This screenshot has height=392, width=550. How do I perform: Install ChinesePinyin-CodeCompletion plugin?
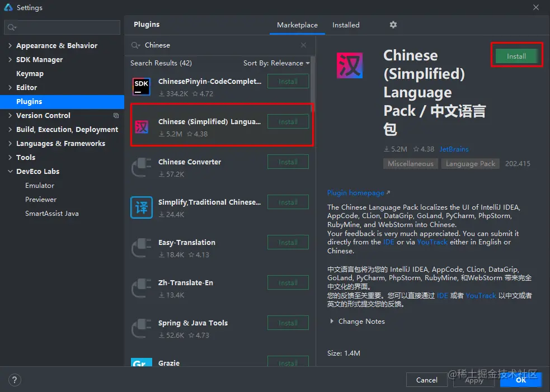tap(288, 81)
